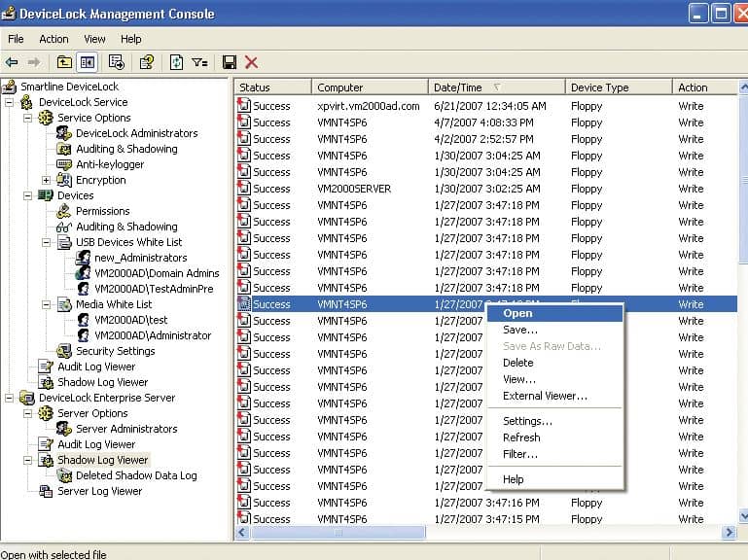Click the Anti-keylogger keyboard icon

(x=64, y=164)
